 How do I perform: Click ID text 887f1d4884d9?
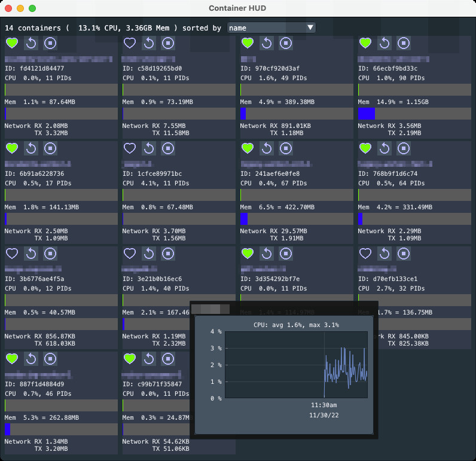click(x=34, y=384)
